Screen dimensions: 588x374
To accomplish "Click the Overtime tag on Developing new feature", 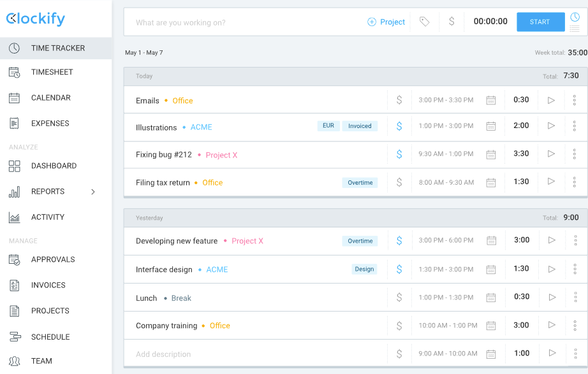I will [x=360, y=241].
